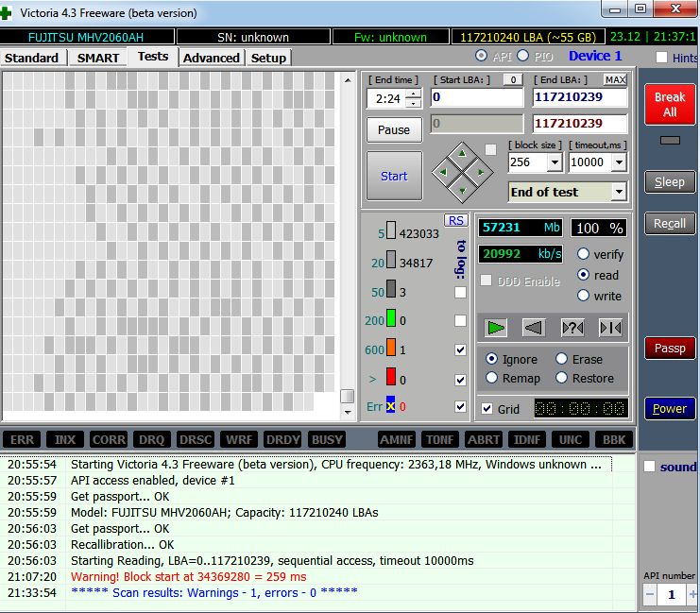The image size is (700, 613).
Task: Click the Power button
Action: click(669, 409)
